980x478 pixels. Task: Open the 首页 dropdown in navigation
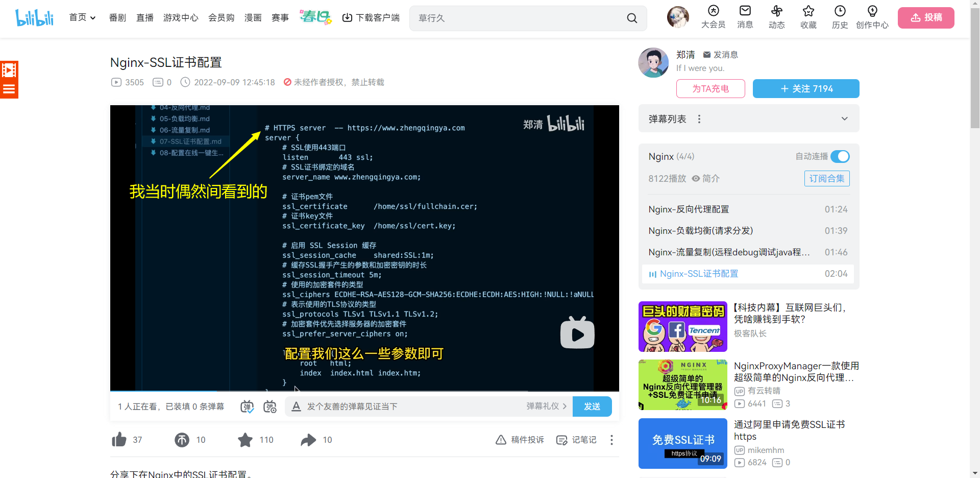pyautogui.click(x=82, y=17)
